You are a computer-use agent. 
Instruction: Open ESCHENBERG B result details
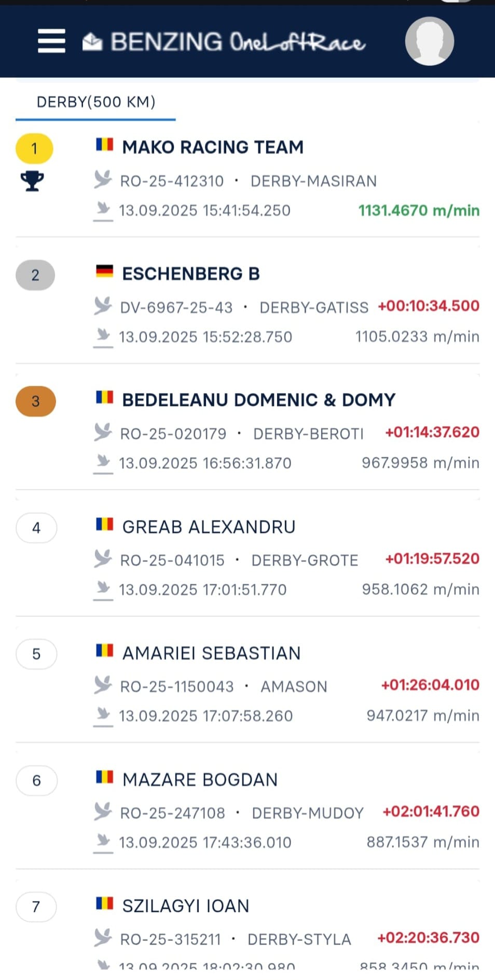click(x=191, y=274)
